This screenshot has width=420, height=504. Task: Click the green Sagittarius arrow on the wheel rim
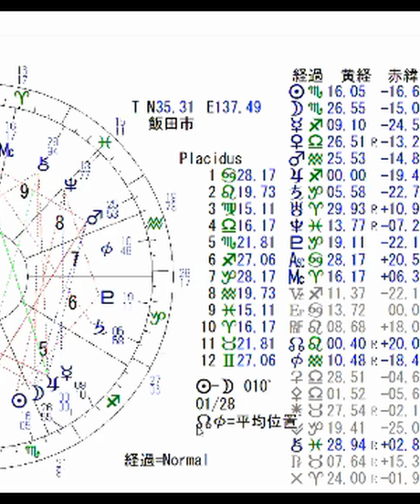(113, 401)
